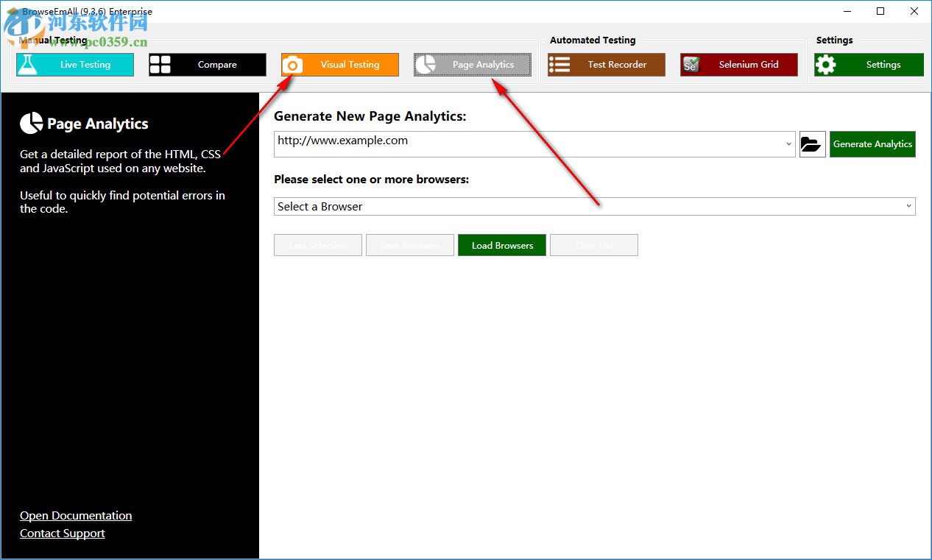Switch to the Compare mode
This screenshot has height=560, width=932.
pos(208,65)
